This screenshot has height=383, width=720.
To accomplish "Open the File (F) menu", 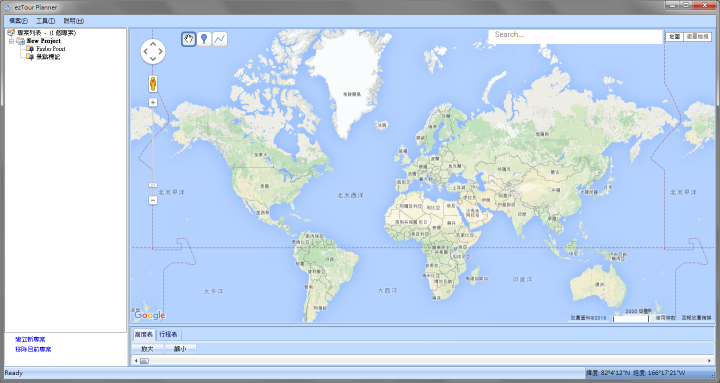I will (18, 21).
